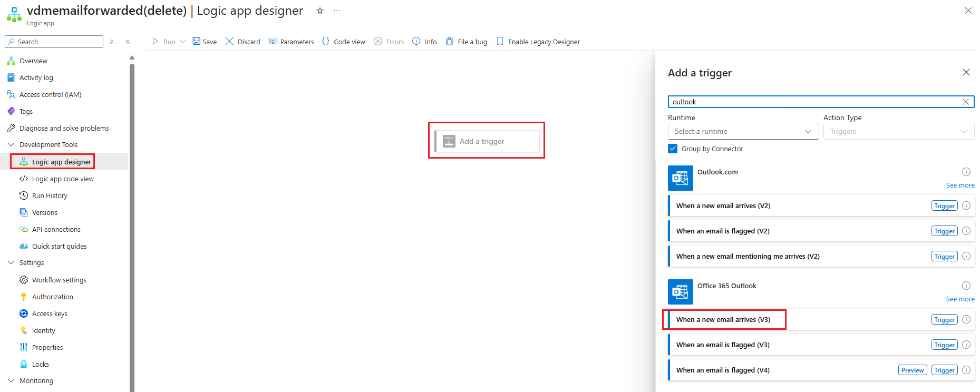Click the Add a trigger card on canvas

tap(487, 141)
